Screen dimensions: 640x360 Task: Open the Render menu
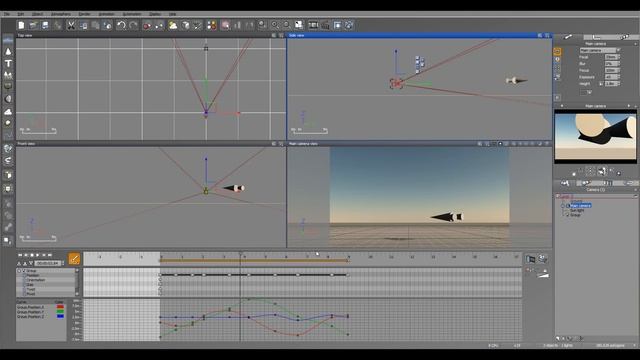[84, 14]
